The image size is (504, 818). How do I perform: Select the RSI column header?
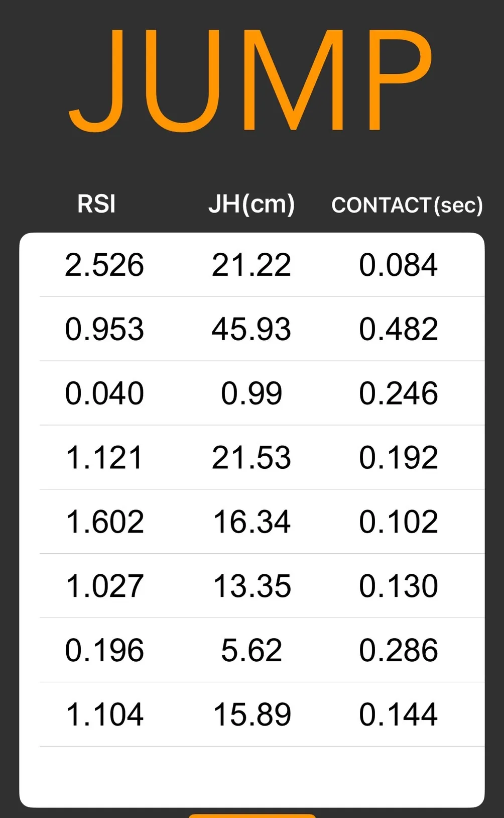point(96,204)
